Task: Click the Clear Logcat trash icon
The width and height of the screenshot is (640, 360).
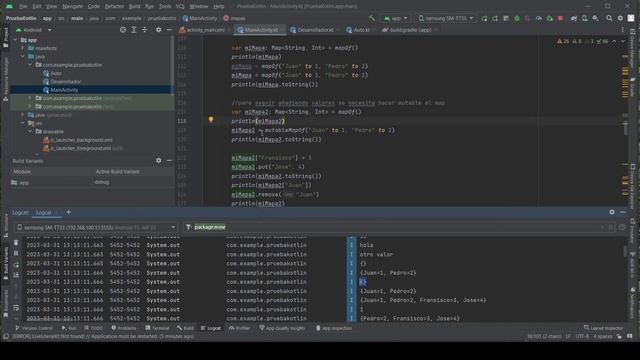Action: (16, 243)
